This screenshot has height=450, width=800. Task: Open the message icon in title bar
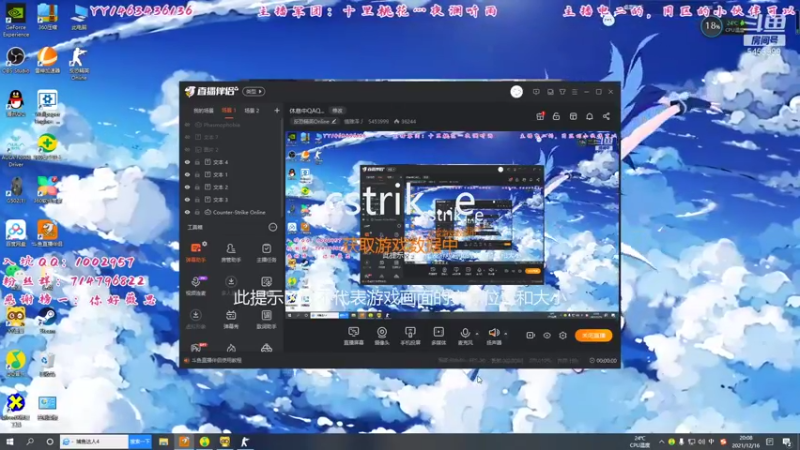536,92
